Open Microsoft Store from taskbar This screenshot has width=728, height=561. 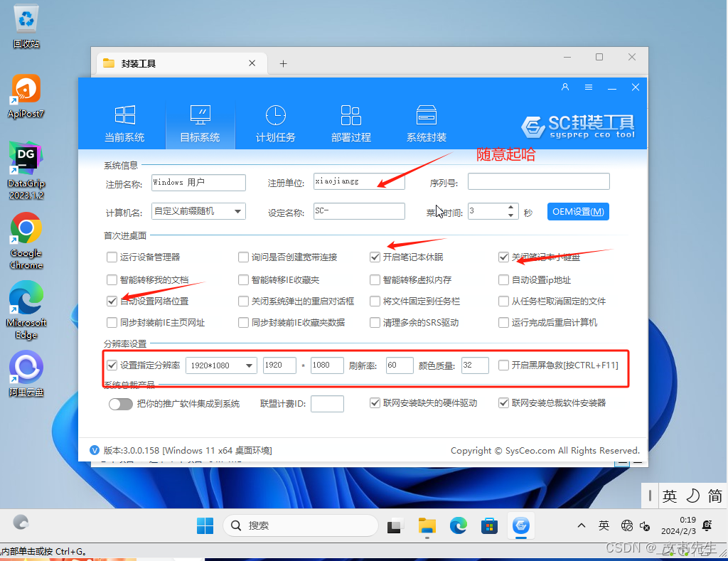click(x=489, y=525)
